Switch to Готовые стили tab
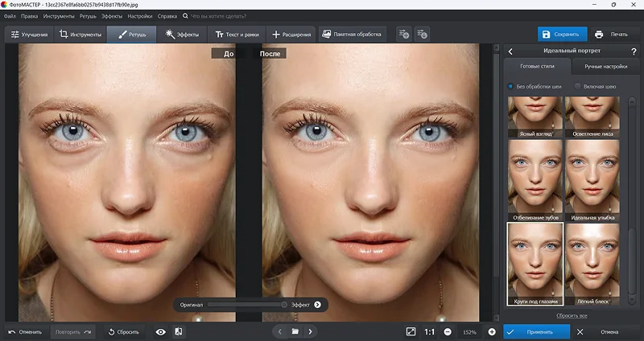The width and height of the screenshot is (644, 341). click(537, 66)
